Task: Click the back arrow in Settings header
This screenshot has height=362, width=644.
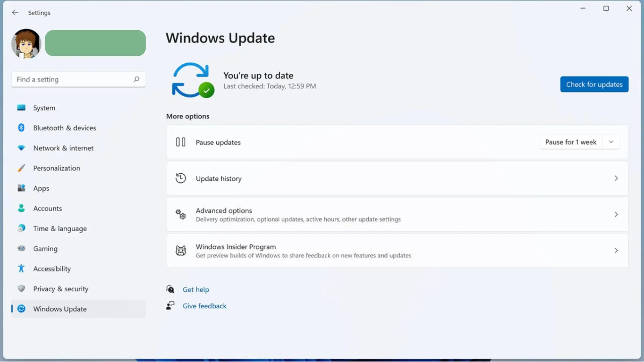Action: 15,12
